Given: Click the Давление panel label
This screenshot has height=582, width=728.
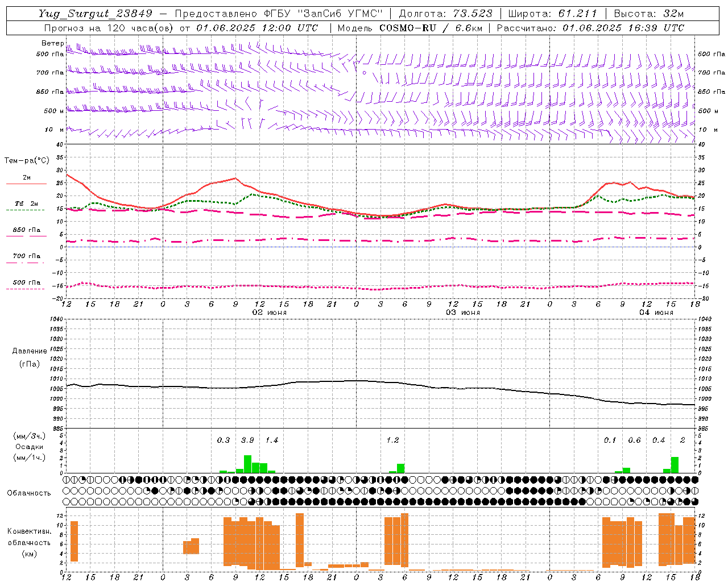Looking at the screenshot, I should click(x=30, y=351).
